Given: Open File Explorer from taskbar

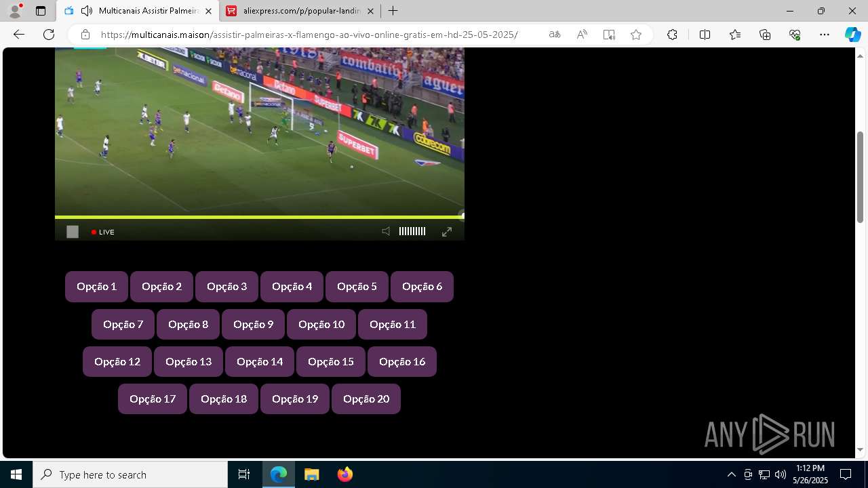Looking at the screenshot, I should coord(311,474).
